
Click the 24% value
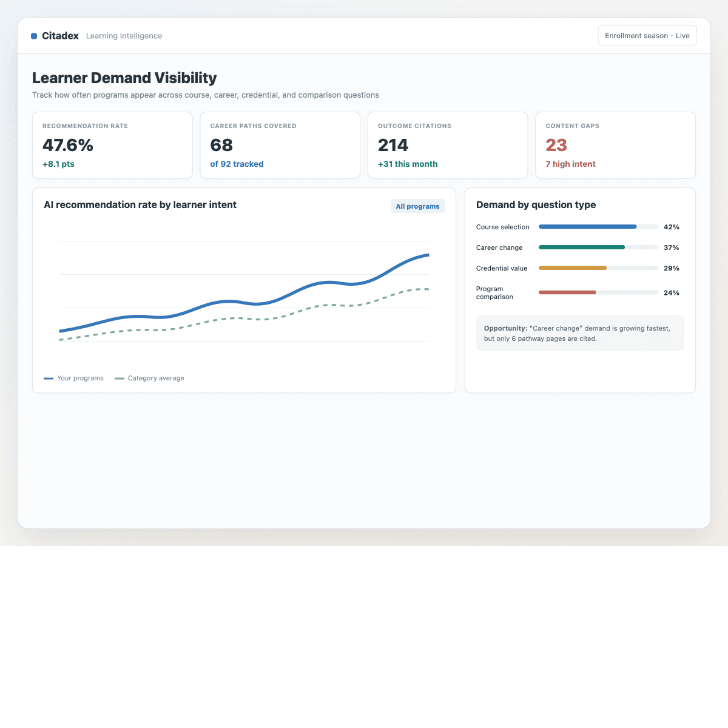coord(671,292)
